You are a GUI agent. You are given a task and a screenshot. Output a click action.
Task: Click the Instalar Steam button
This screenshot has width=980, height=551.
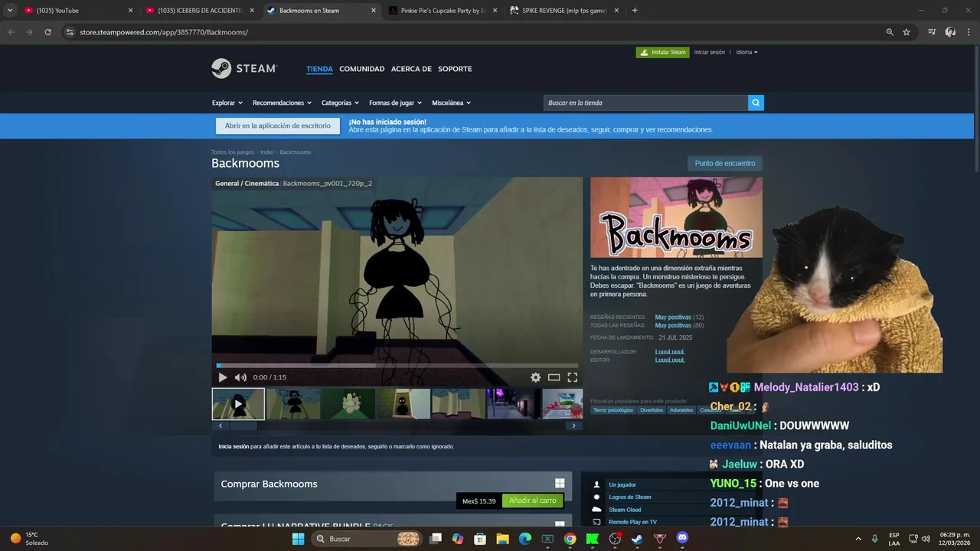point(663,52)
